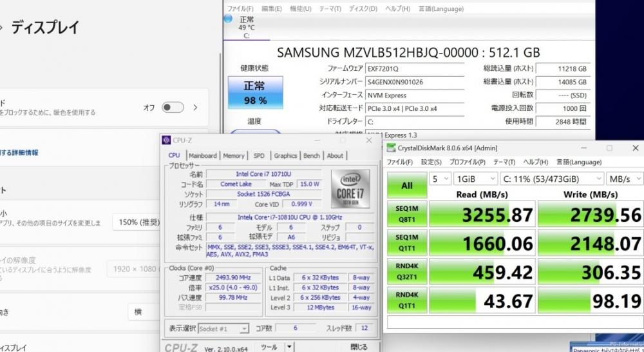Open ファイル(F) menu in CrystalDiskInfo
Screen dimensions: 644x352
pyautogui.click(x=240, y=8)
